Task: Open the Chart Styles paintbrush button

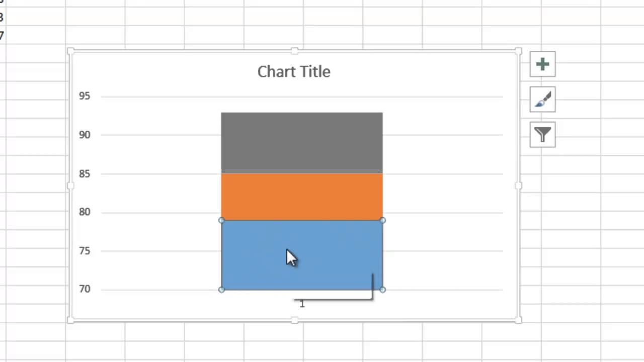Action: click(x=542, y=100)
